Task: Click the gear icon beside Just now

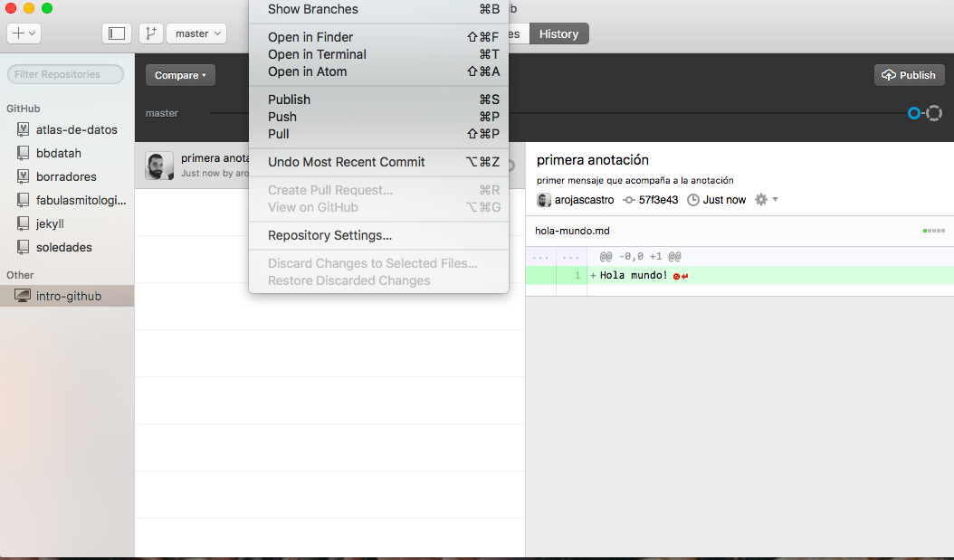Action: click(x=761, y=200)
